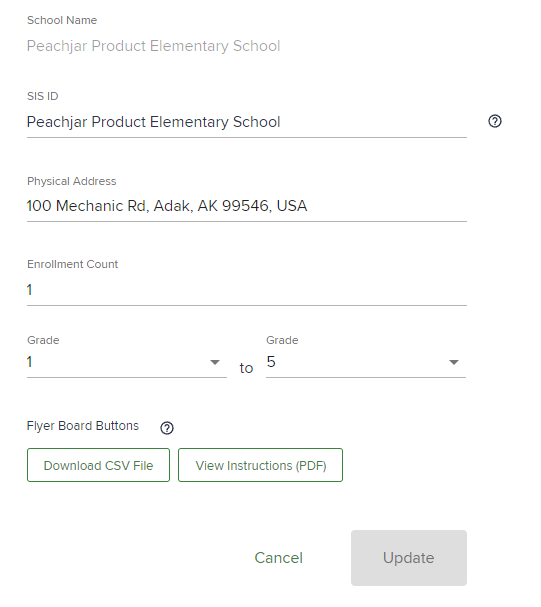The width and height of the screenshot is (541, 607).
Task: Click the School Name label
Action: pos(62,20)
